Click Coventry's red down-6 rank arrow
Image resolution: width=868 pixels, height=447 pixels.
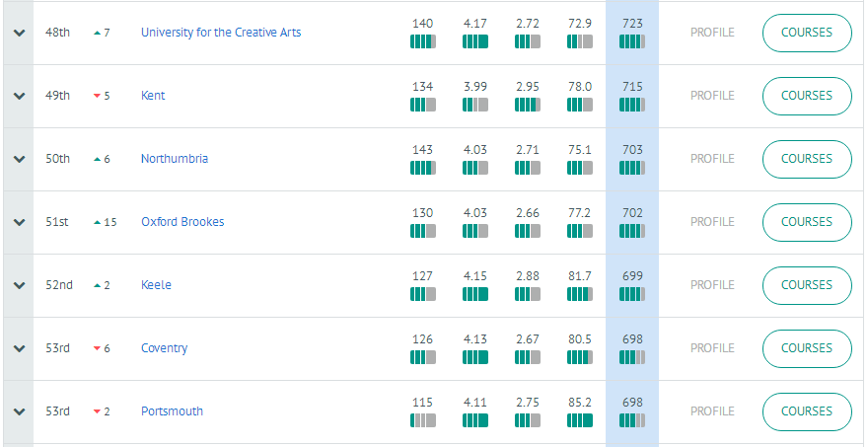click(98, 348)
